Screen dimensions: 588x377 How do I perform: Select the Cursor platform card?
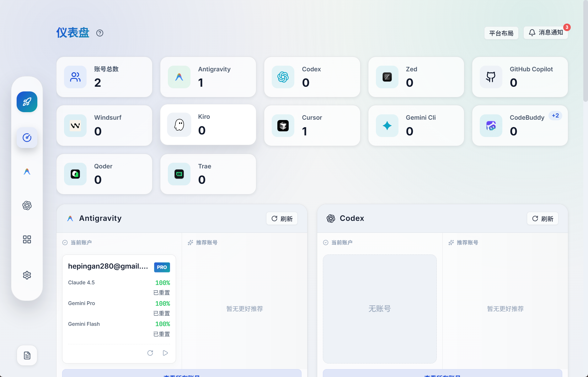pyautogui.click(x=312, y=125)
